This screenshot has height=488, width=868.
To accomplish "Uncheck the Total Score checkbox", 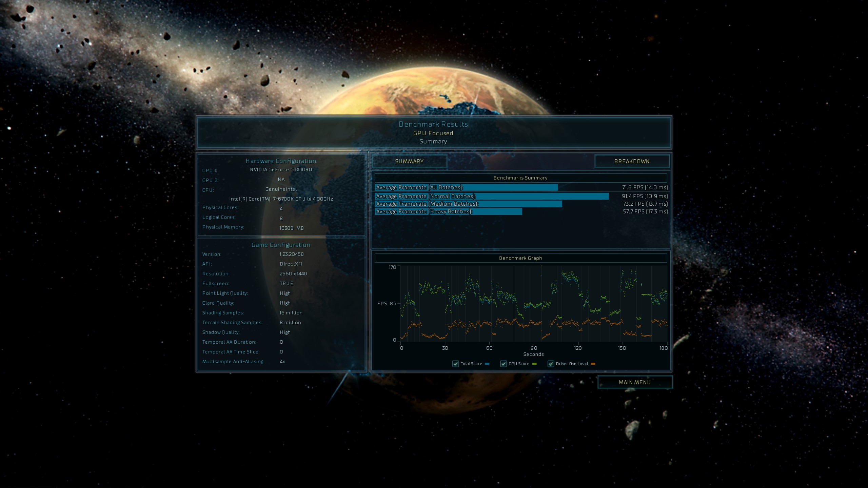I will pos(456,364).
